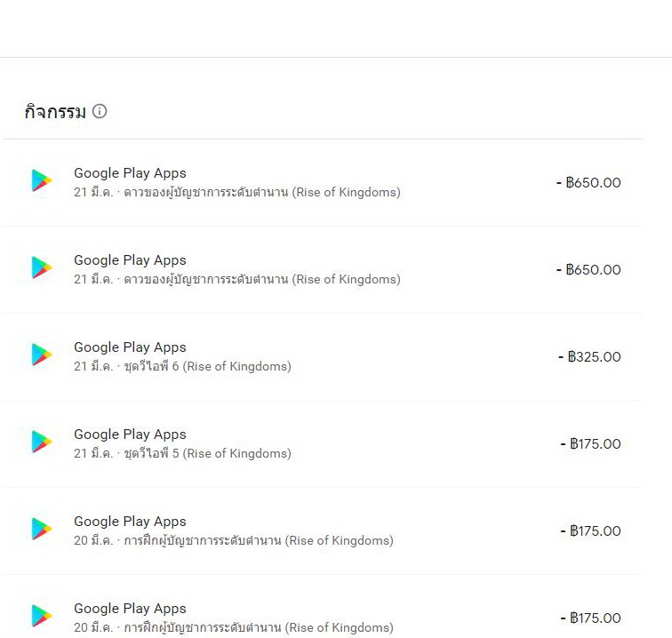Click the info icon beside กิจกรรม heading
672x638 pixels.
(100, 111)
